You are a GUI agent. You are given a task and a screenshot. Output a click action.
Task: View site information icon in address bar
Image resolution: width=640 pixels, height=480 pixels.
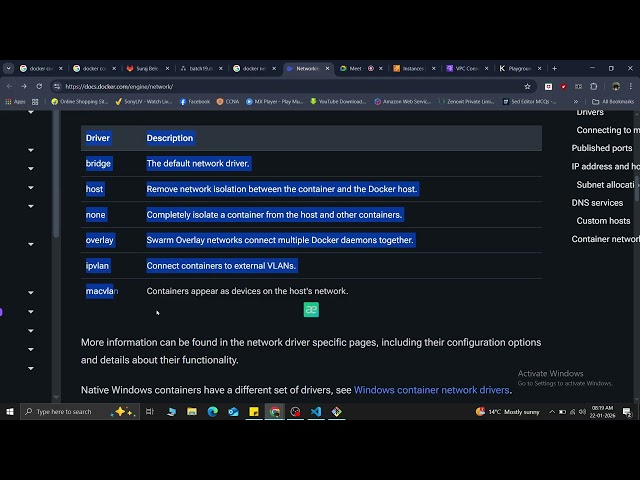57,87
